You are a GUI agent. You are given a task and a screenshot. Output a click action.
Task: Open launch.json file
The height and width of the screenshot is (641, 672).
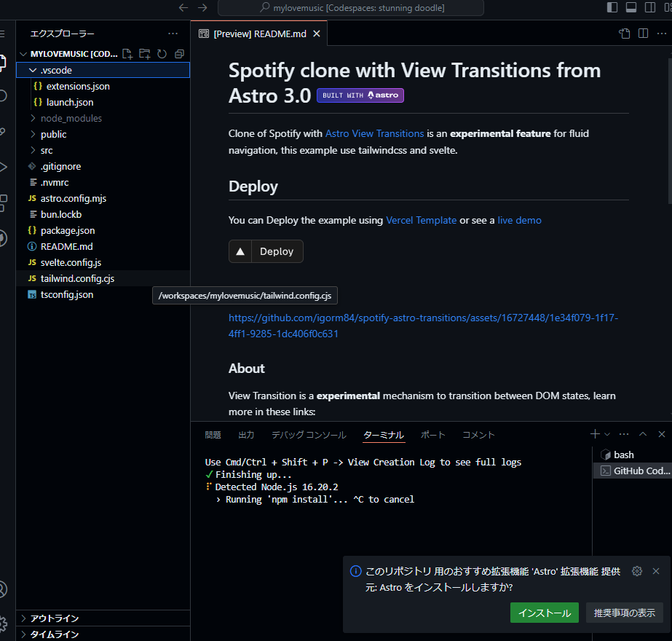click(103, 102)
